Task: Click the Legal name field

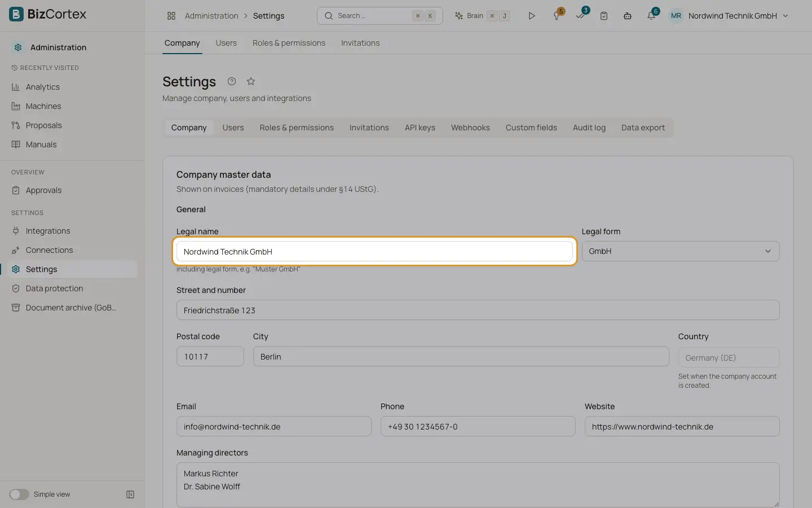Action: point(374,252)
